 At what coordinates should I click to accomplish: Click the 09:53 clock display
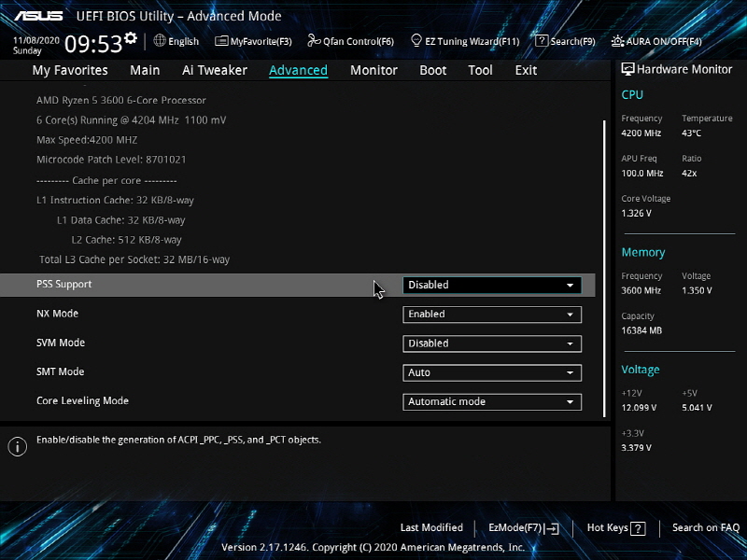click(93, 44)
